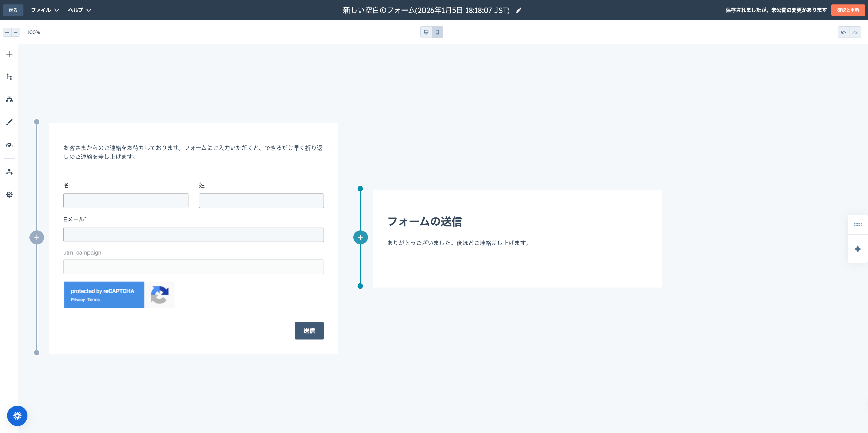Switch to mobile preview view
The image size is (868, 433).
tap(437, 32)
